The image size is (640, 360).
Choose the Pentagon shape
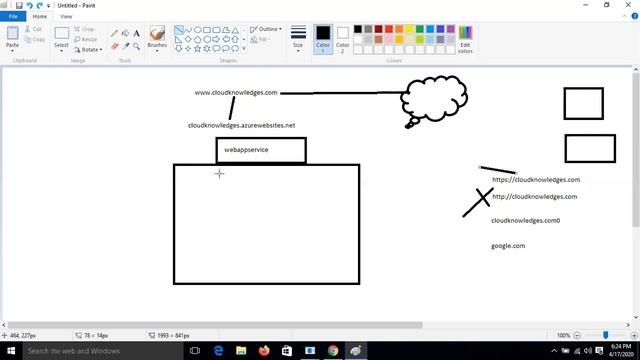pos(198,39)
